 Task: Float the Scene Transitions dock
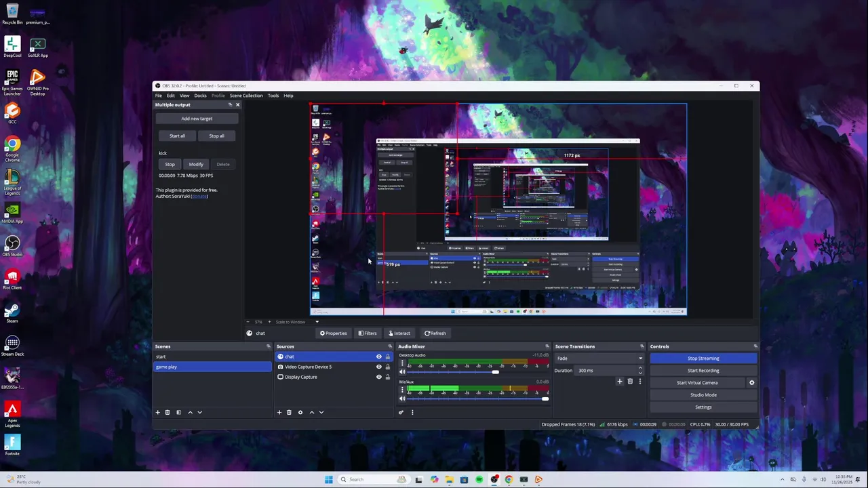642,346
